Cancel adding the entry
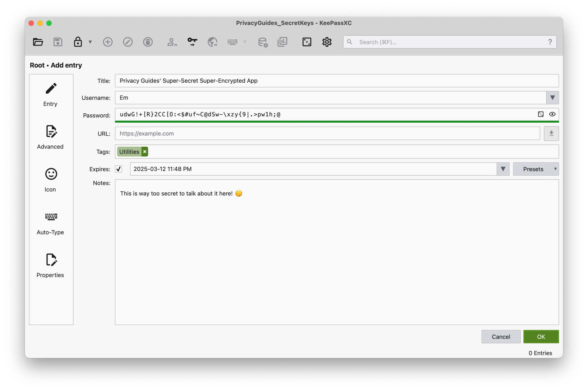This screenshot has width=588, height=391. [x=501, y=336]
